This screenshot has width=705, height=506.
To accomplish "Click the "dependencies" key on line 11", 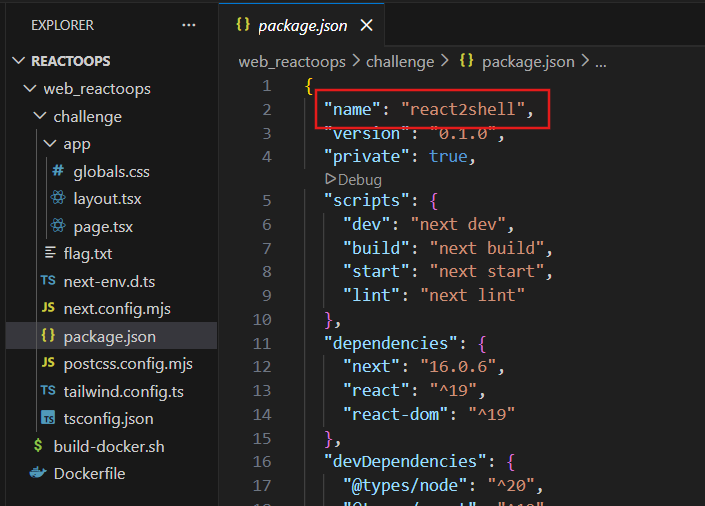I will (x=391, y=343).
